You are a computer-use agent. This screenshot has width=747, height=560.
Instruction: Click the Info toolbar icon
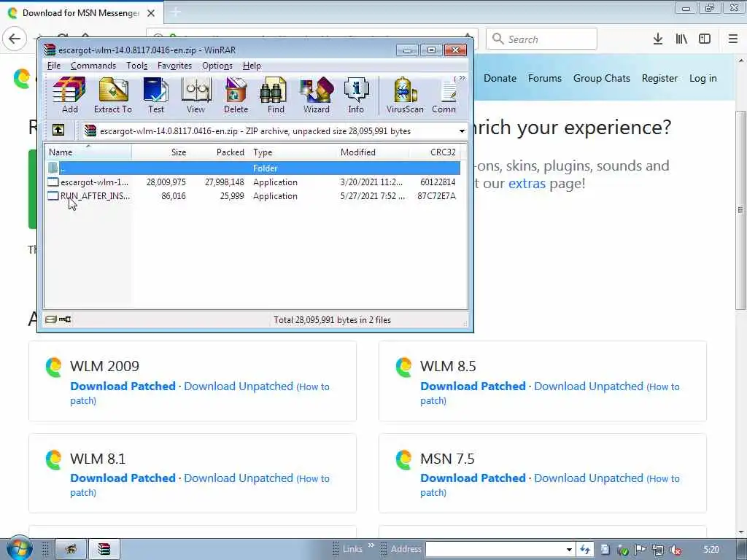(x=356, y=96)
